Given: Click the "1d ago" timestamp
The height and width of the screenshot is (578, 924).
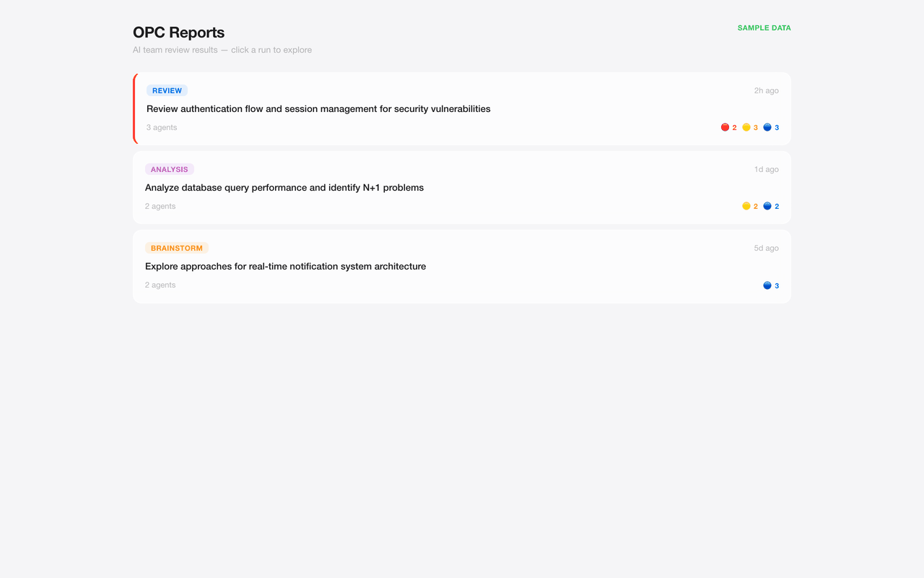Looking at the screenshot, I should click(x=766, y=169).
